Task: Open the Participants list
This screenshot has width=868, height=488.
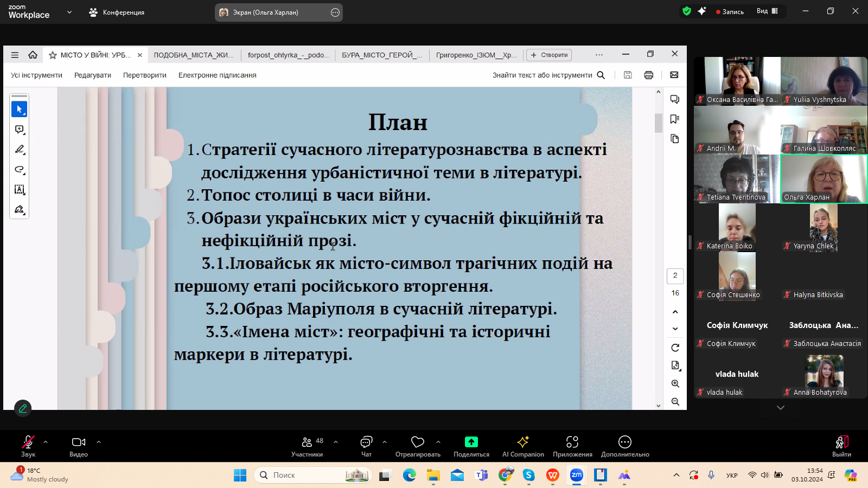Action: tap(307, 446)
